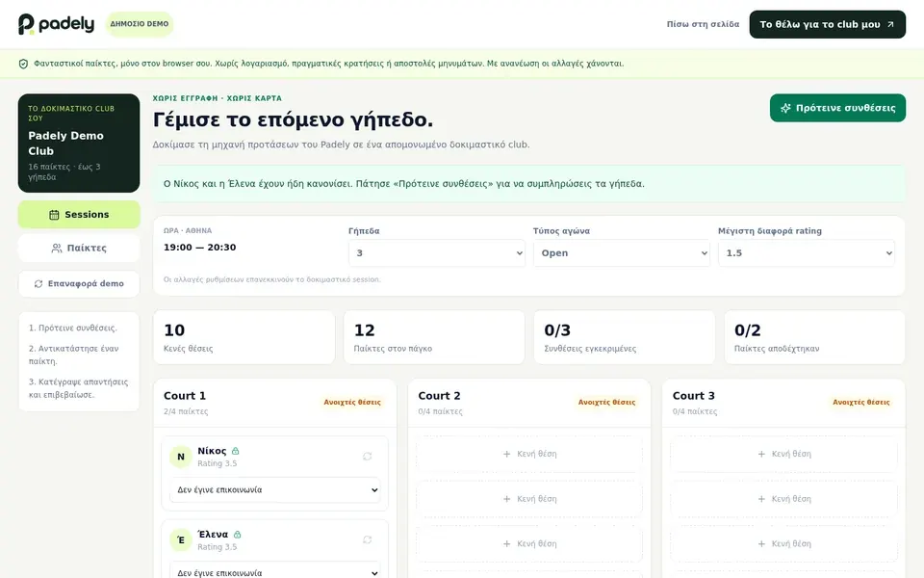Click the 19:00 — 20:30 time text
924x578 pixels.
[200, 248]
